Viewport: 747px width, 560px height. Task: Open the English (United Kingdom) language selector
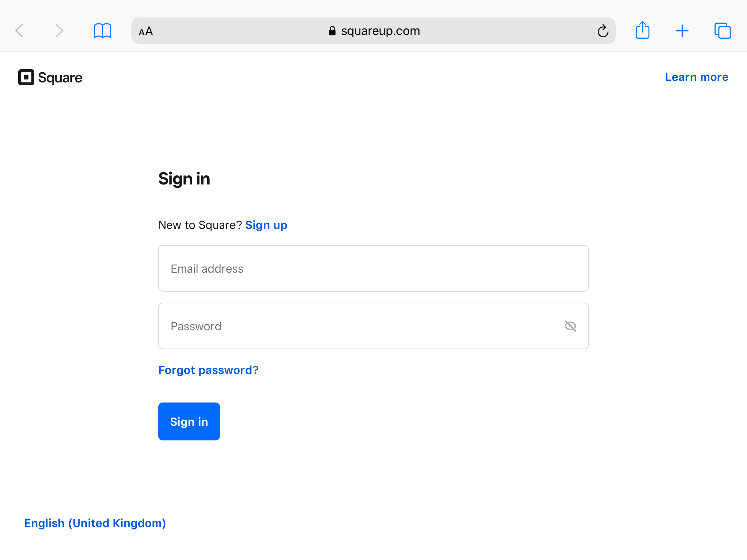click(x=95, y=523)
